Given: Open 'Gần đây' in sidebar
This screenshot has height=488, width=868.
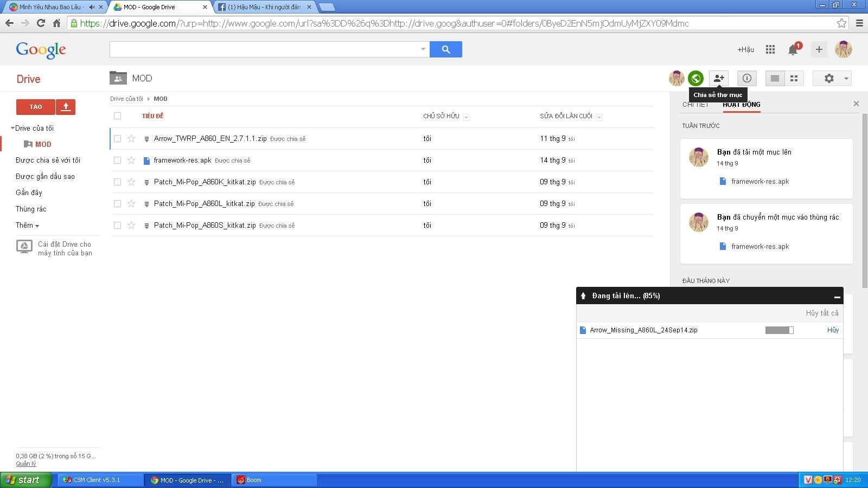Looking at the screenshot, I should pos(29,193).
